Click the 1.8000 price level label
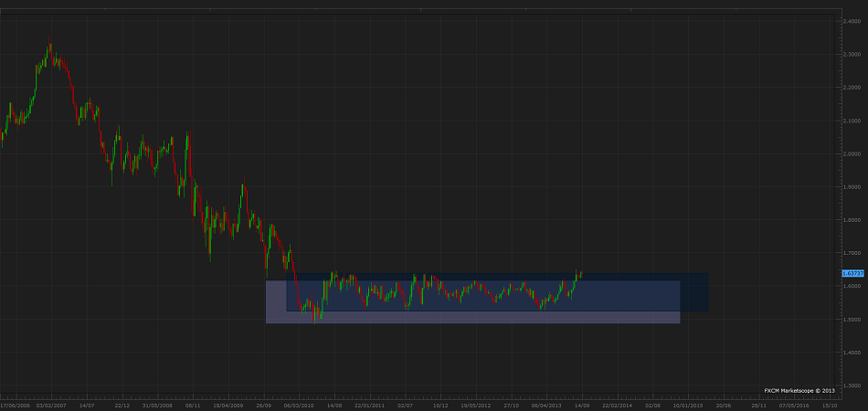 (x=852, y=220)
